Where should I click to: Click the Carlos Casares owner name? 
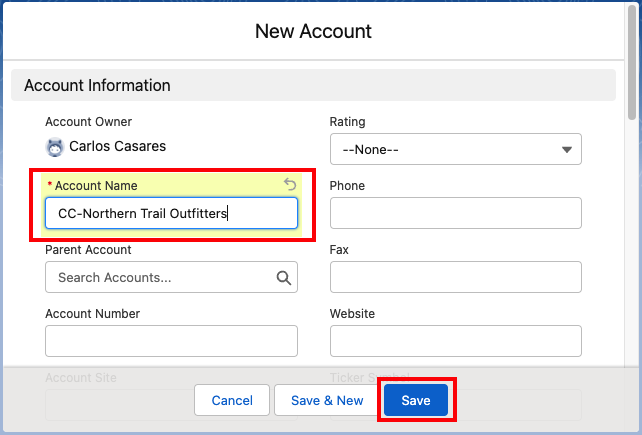click(117, 147)
